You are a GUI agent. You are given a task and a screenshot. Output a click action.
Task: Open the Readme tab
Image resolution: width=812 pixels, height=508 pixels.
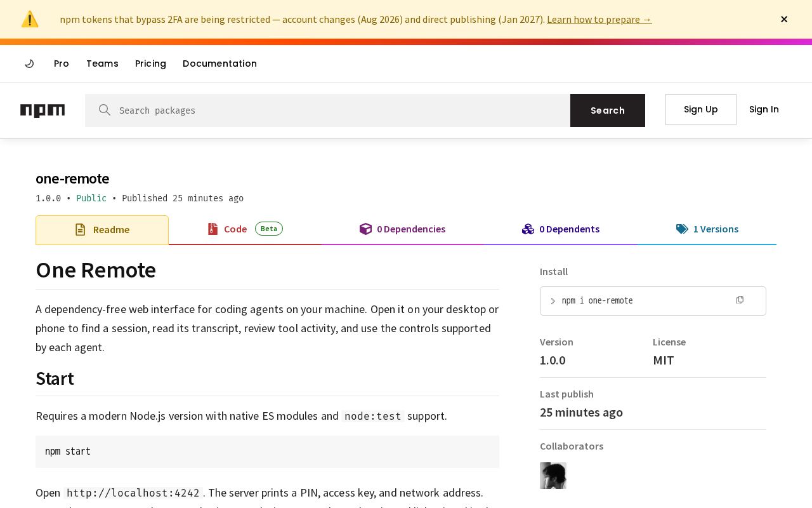pos(102,230)
